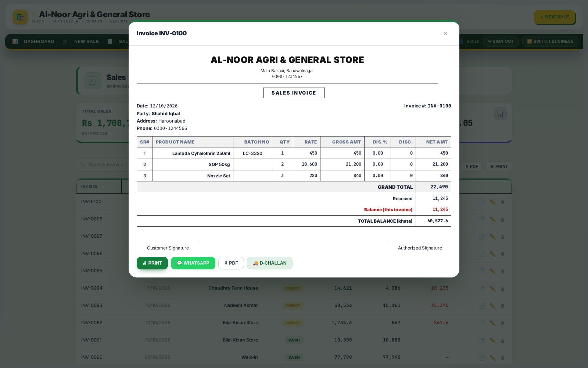Click PRINT button in the sales list toolbar

tap(499, 166)
